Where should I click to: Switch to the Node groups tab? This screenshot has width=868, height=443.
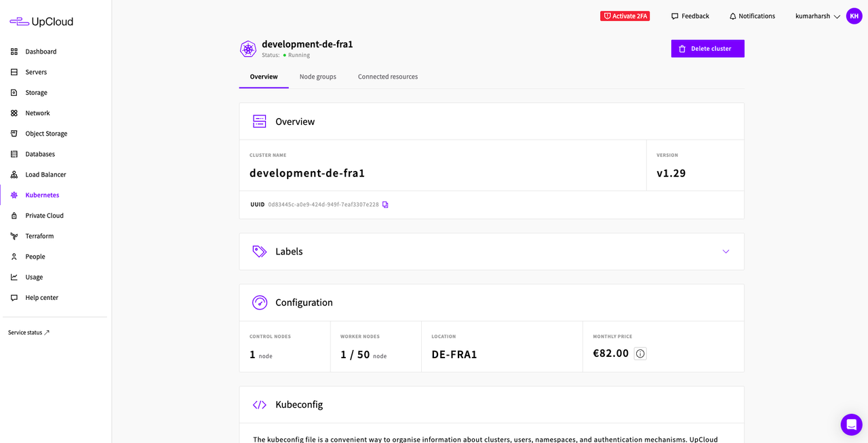[x=318, y=77]
